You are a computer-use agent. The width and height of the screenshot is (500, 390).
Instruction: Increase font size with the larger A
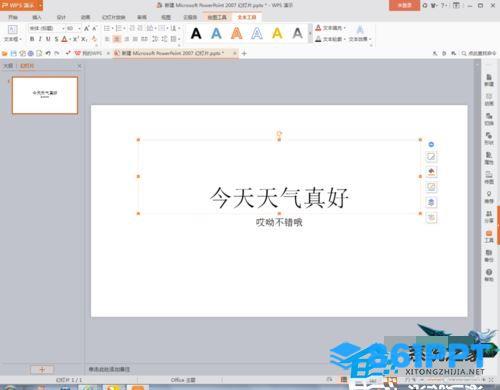(87, 29)
